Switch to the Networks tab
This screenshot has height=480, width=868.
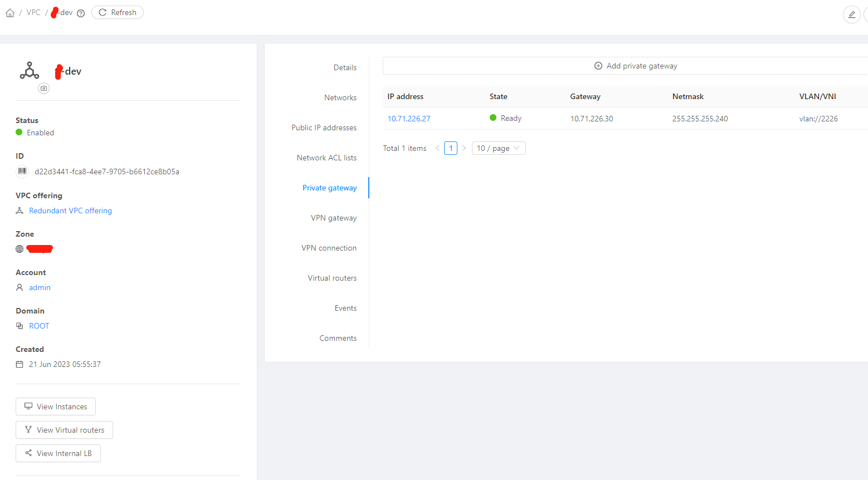tap(340, 97)
